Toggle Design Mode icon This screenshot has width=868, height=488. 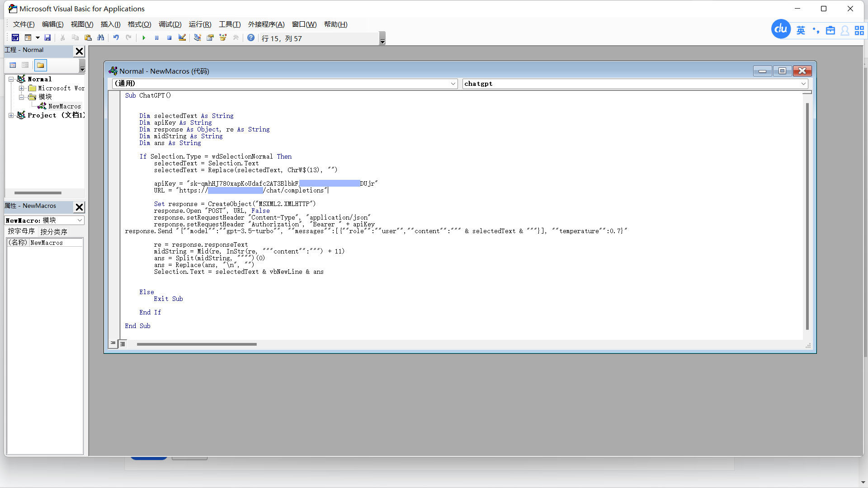(182, 38)
